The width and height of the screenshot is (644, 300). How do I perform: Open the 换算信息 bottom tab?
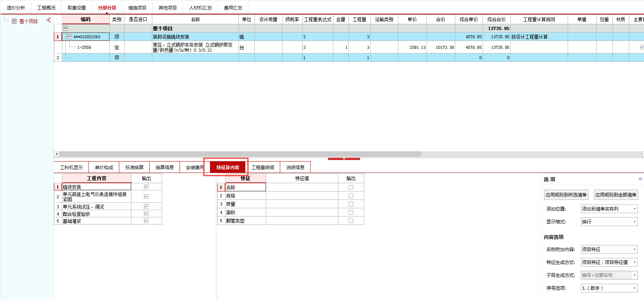pyautogui.click(x=165, y=167)
